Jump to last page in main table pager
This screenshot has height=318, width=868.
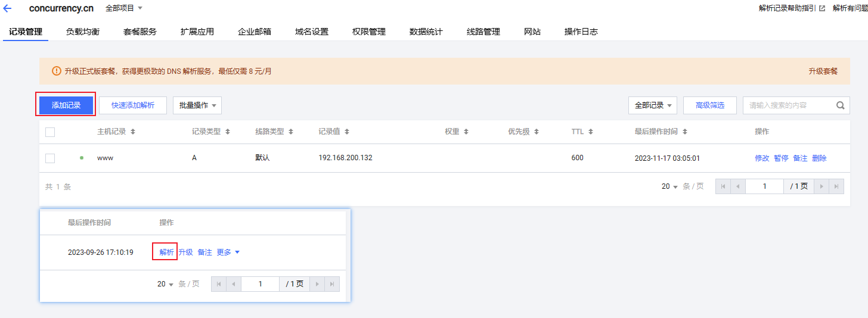coord(837,186)
